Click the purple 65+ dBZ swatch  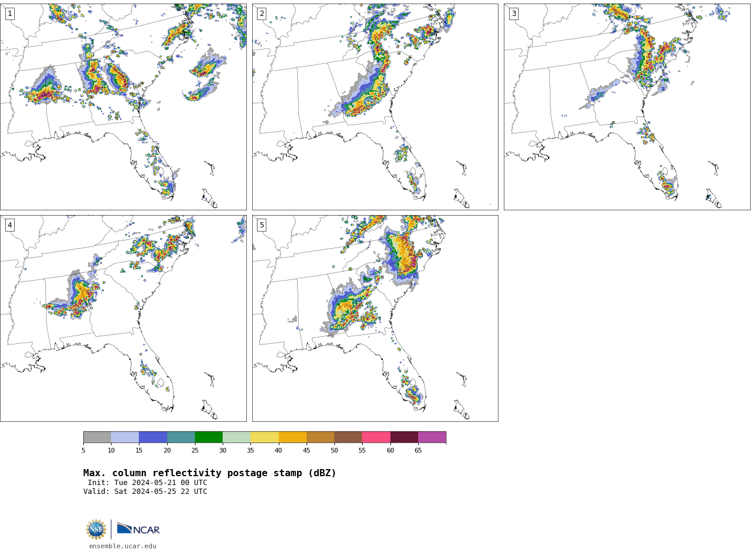point(432,437)
